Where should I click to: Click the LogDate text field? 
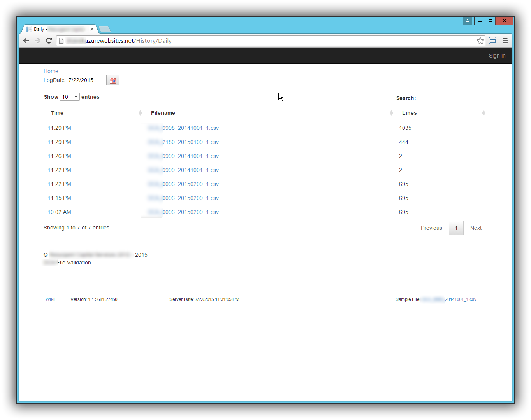coord(87,80)
